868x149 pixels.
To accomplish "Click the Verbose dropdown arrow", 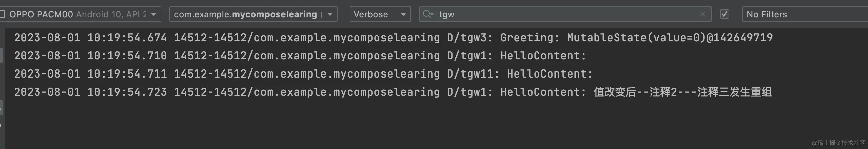I will click(x=403, y=14).
